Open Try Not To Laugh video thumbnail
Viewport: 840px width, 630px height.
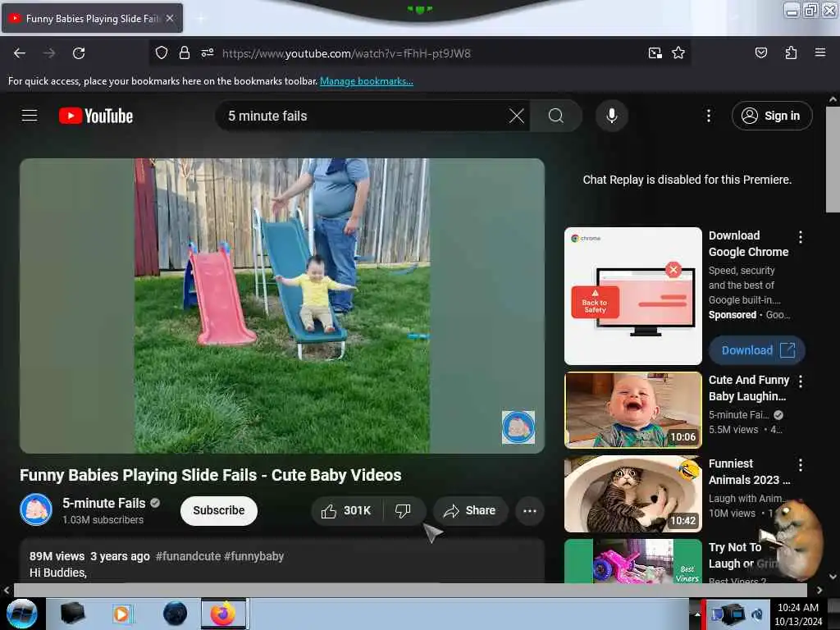click(x=632, y=560)
